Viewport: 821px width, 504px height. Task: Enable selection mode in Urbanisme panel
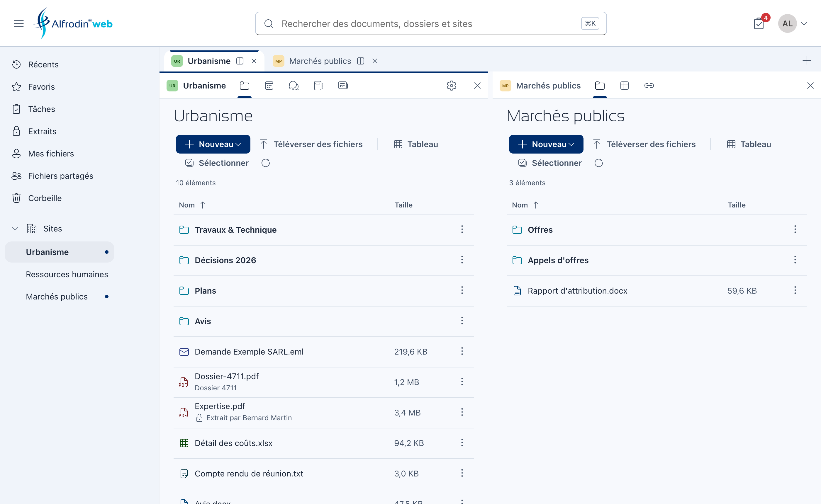pos(217,163)
